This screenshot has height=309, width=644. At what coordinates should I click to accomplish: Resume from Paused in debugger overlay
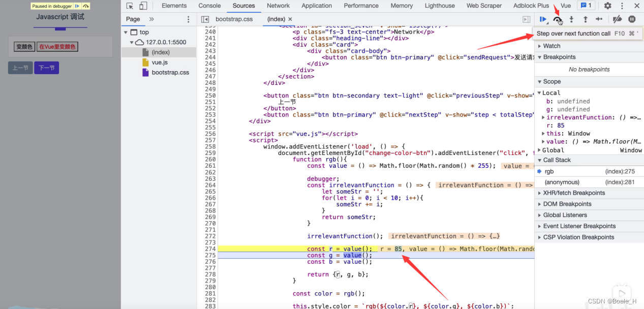[x=77, y=6]
